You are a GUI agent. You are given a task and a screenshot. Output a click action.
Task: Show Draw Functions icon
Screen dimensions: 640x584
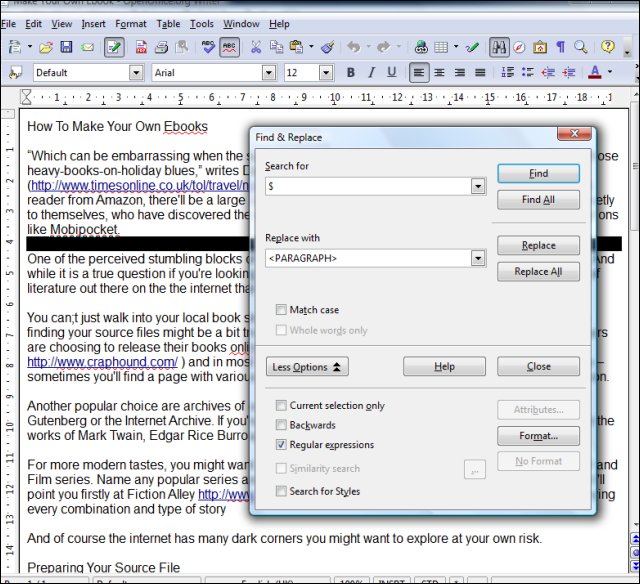(x=472, y=48)
